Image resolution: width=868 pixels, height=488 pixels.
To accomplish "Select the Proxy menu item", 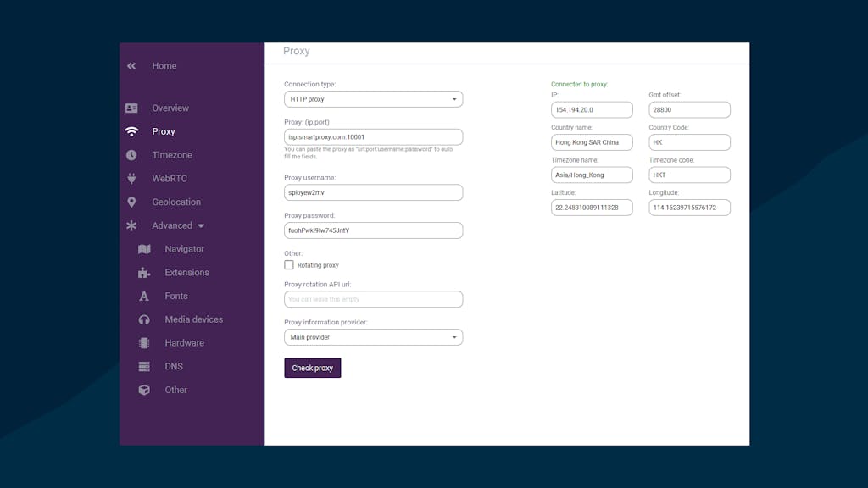I will click(164, 131).
